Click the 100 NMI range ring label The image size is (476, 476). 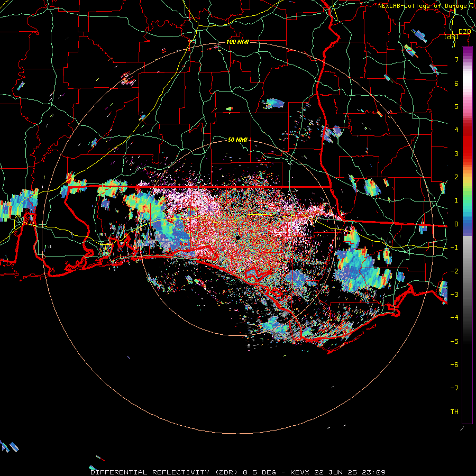(x=237, y=42)
